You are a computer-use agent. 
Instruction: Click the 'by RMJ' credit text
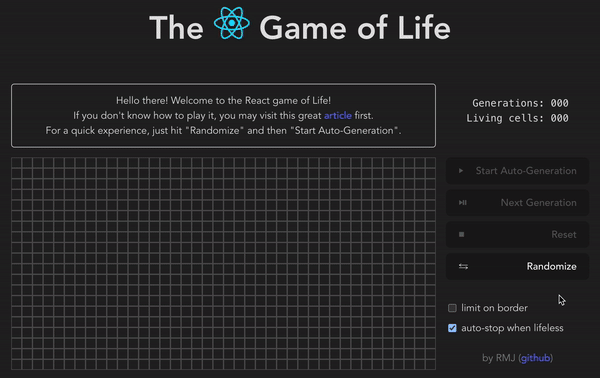tap(499, 358)
